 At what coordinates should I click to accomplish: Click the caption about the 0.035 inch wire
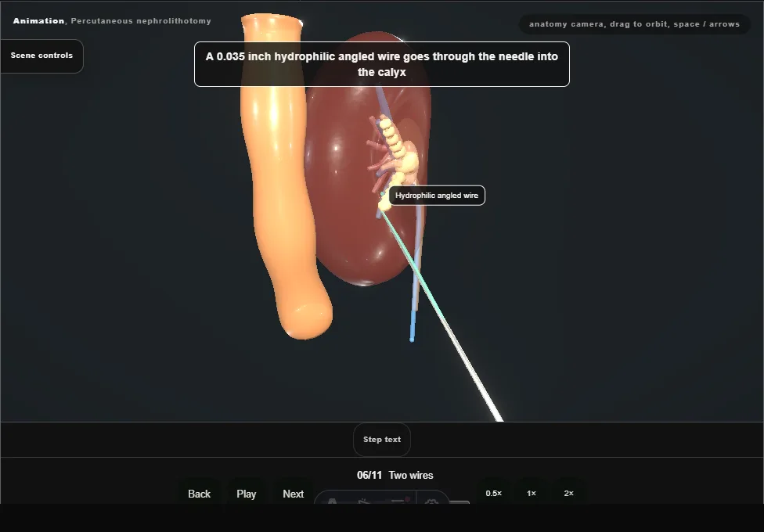point(382,64)
